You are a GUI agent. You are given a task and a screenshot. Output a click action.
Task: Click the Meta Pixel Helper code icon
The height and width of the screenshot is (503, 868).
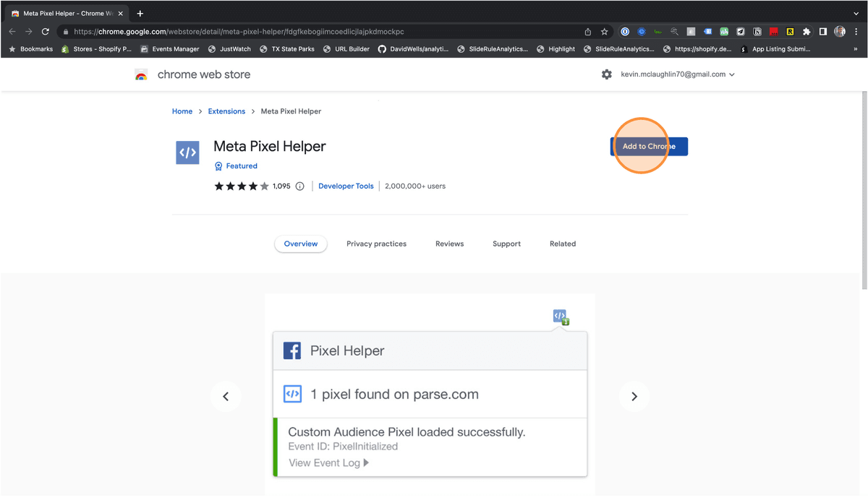point(187,152)
